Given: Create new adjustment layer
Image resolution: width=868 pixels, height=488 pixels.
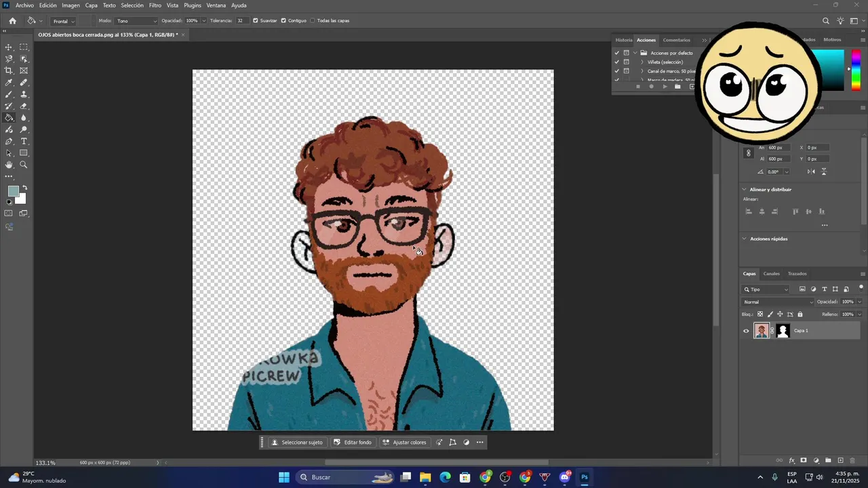Looking at the screenshot, I should [x=816, y=460].
